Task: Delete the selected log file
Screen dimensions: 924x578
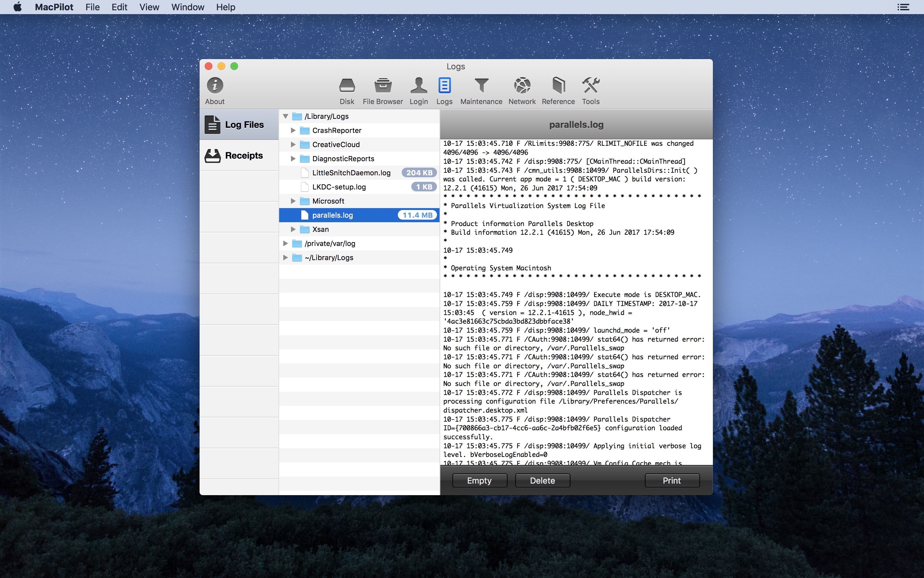Action: click(x=542, y=480)
